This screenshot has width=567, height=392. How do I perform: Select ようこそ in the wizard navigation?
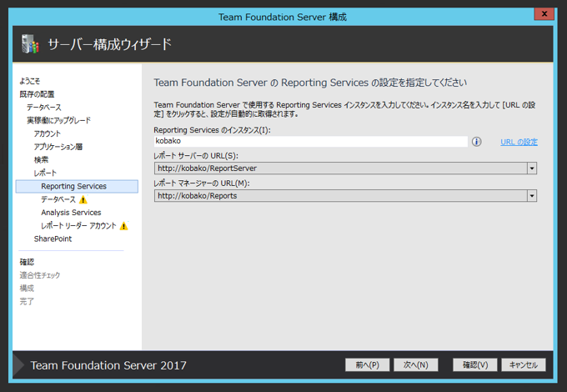pos(30,81)
